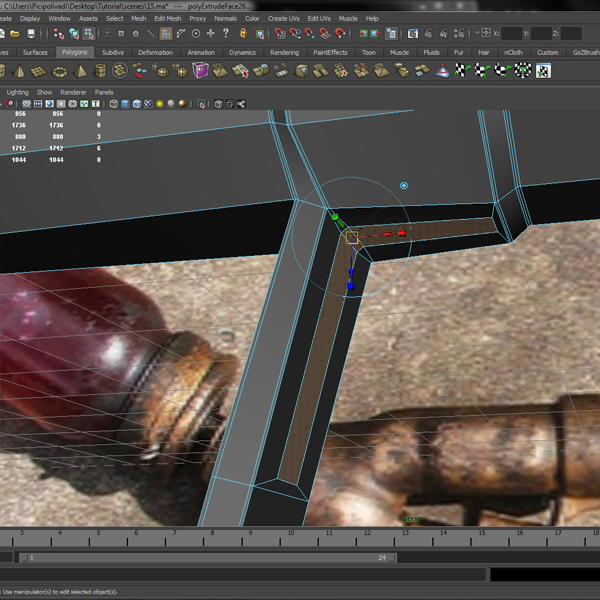This screenshot has height=600, width=600.
Task: Enable Select by Hierarchy mode icon
Action: 59,34
